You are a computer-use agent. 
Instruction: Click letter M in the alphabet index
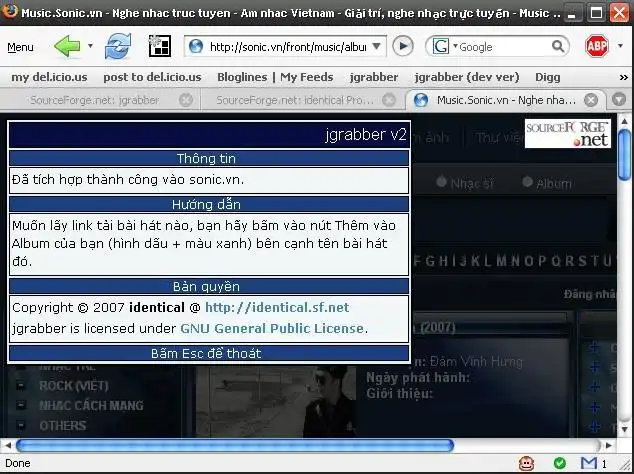(502, 261)
